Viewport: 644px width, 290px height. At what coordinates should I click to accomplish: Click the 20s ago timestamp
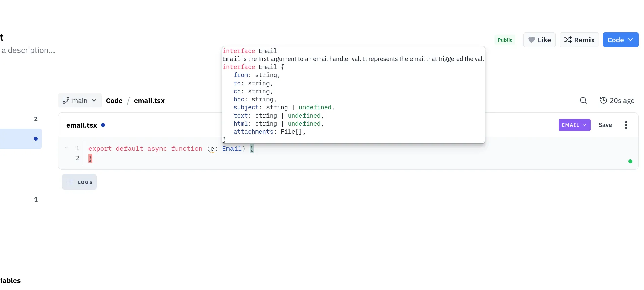coord(621,101)
